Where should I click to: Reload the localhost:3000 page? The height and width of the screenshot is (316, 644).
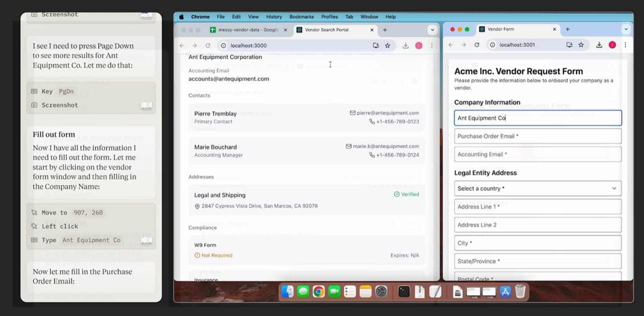point(208,45)
